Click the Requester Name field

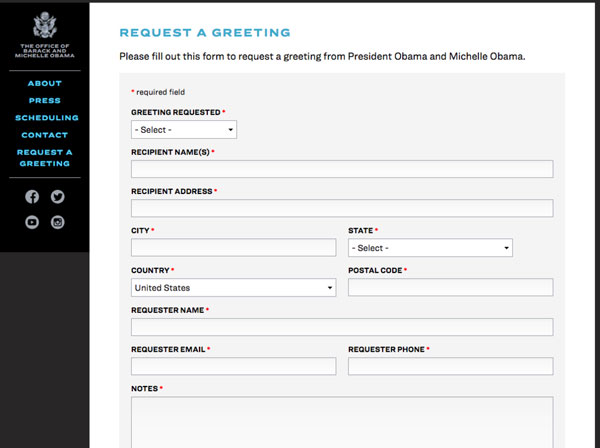coord(341,327)
